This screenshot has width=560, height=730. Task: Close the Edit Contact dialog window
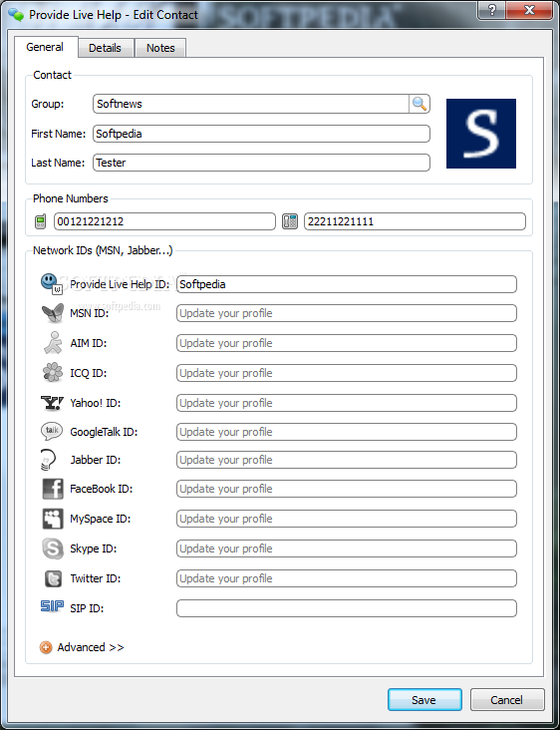[x=529, y=10]
